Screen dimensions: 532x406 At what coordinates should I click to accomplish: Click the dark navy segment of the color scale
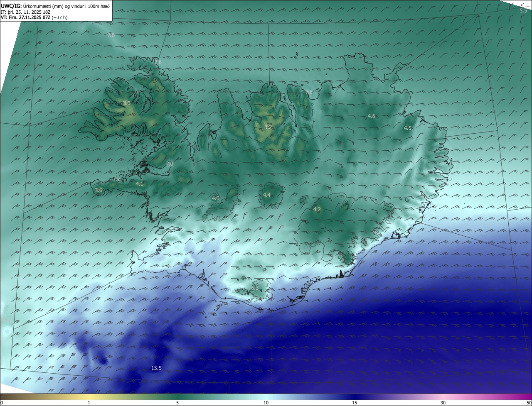[x=355, y=396]
